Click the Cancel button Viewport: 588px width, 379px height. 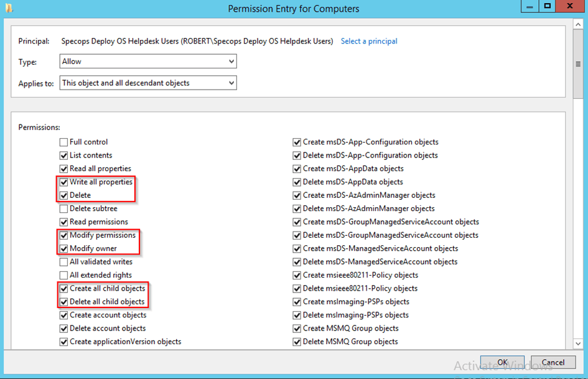point(553,362)
